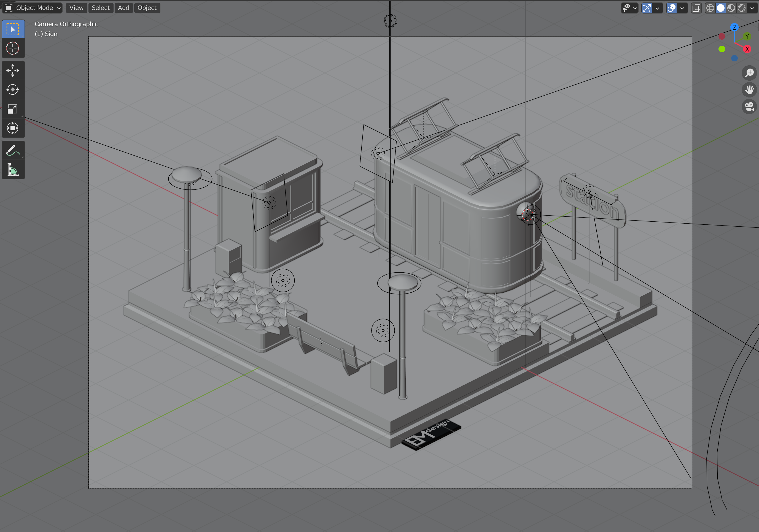Click the X axis on navigation gizmo
759x532 pixels.
(747, 49)
